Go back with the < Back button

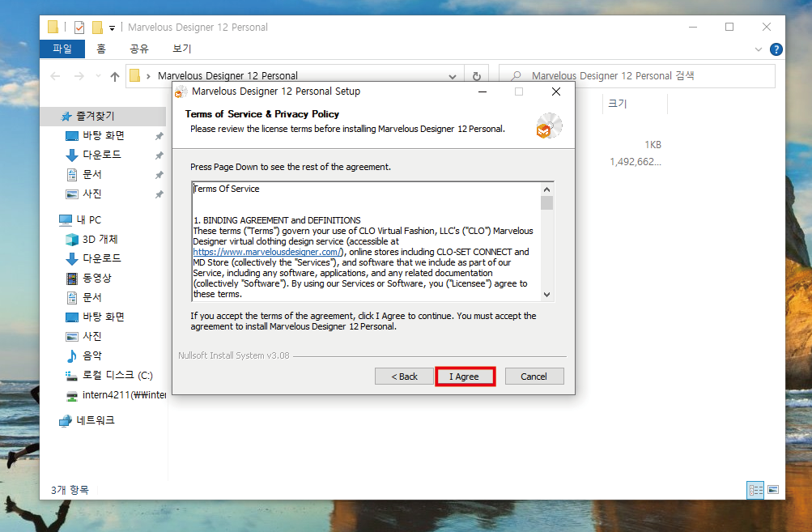pos(404,376)
